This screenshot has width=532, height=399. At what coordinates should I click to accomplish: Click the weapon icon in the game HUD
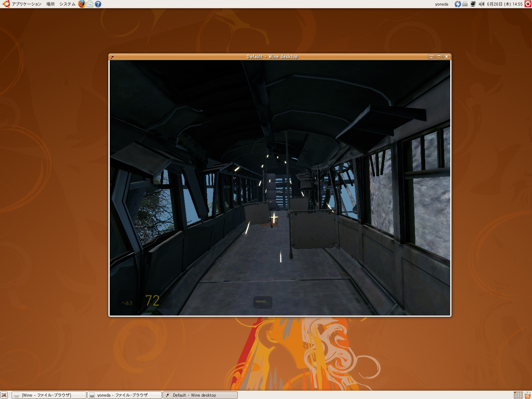pos(263,302)
